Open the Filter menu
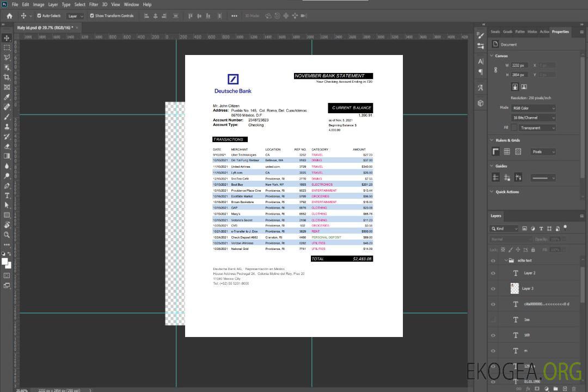The image size is (588, 392). point(94,4)
